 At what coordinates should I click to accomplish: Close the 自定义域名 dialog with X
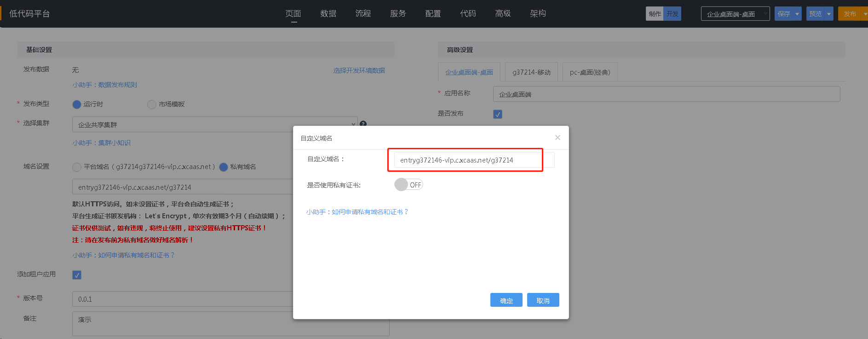(x=558, y=138)
